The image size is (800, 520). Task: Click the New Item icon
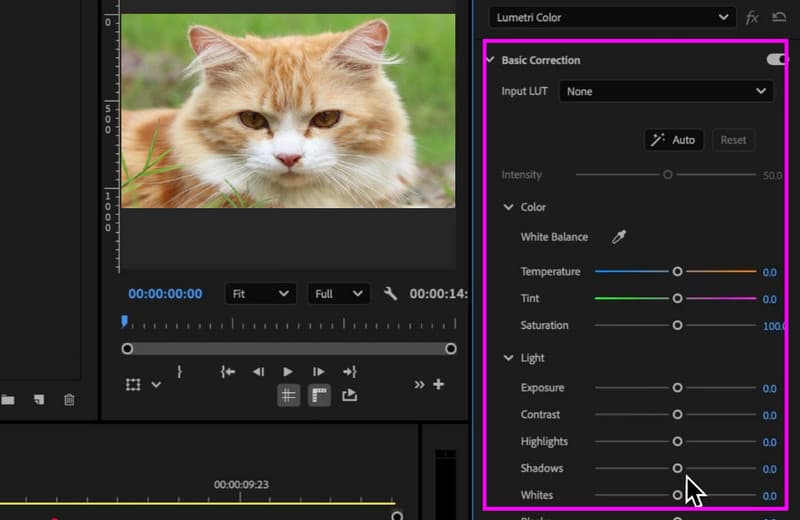click(x=39, y=400)
